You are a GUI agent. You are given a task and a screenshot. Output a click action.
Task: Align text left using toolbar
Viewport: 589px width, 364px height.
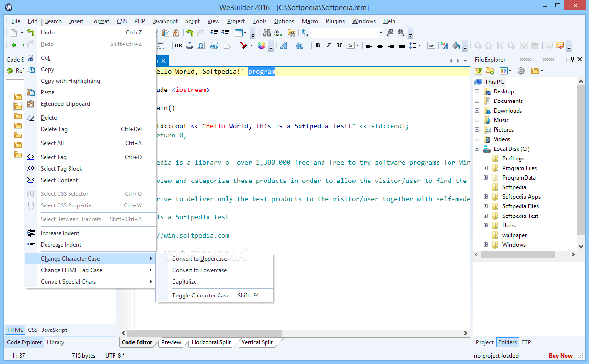(x=369, y=45)
